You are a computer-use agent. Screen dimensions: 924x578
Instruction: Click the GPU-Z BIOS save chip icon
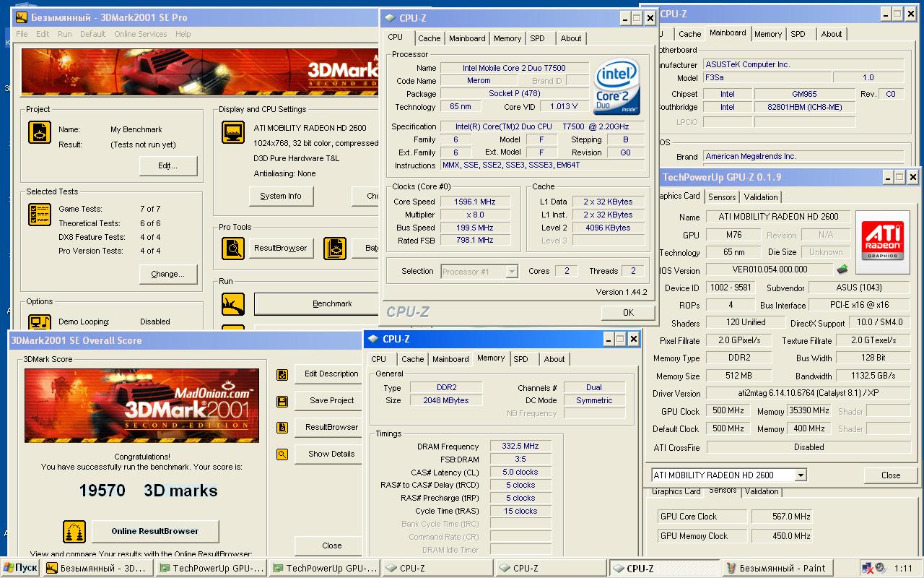[842, 269]
